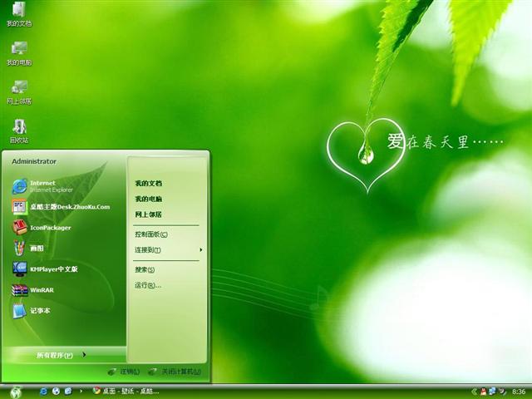Image resolution: width=532 pixels, height=399 pixels.
Task: Open 桌酷主题 Desk.ZhuoKu.Com Start menu entry
Action: [x=65, y=207]
